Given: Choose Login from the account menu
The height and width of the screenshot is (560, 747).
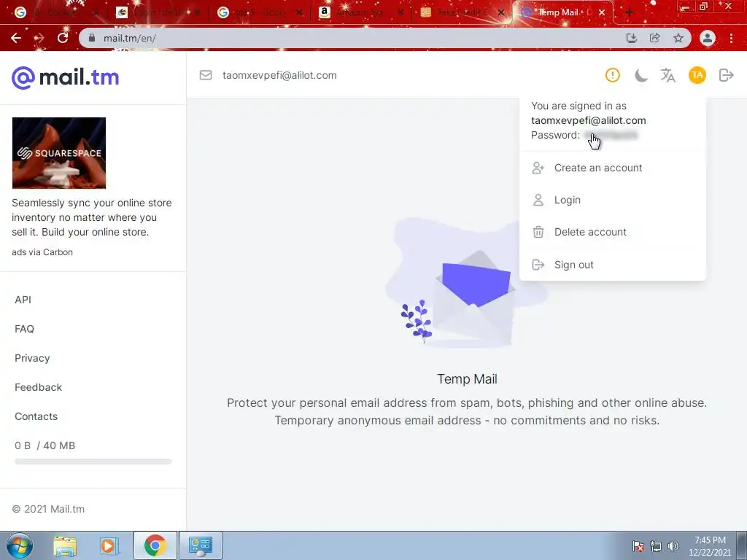Looking at the screenshot, I should (612, 200).
